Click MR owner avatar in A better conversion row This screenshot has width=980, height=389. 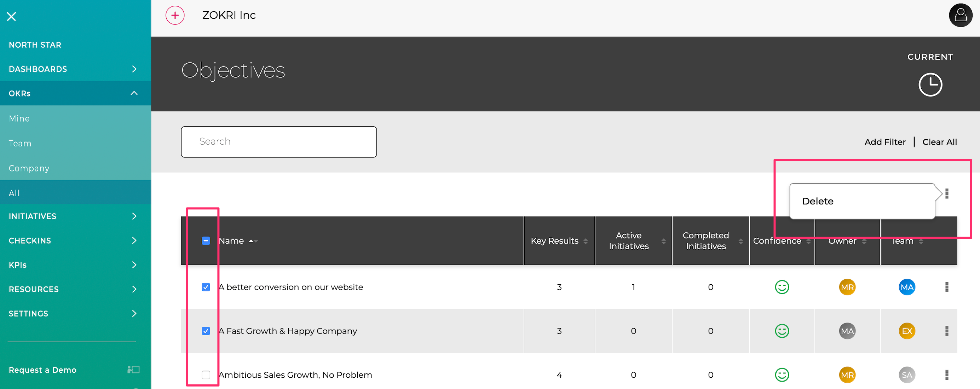[847, 287]
